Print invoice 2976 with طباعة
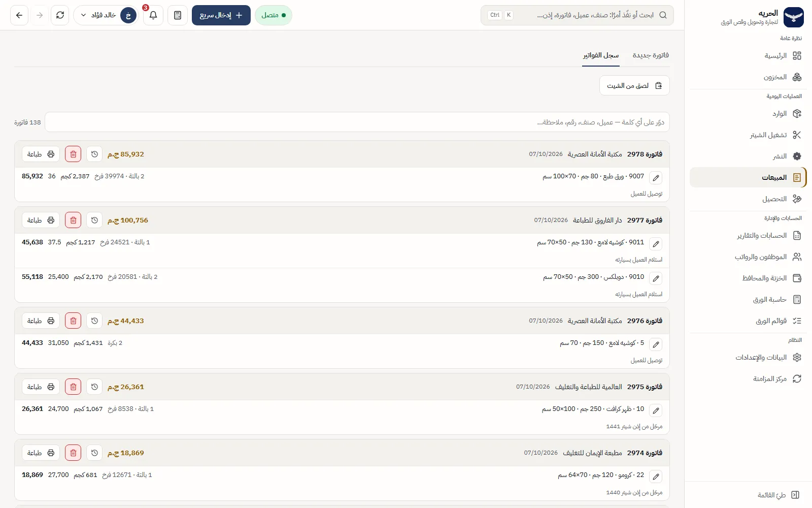This screenshot has width=812, height=508. 41,321
